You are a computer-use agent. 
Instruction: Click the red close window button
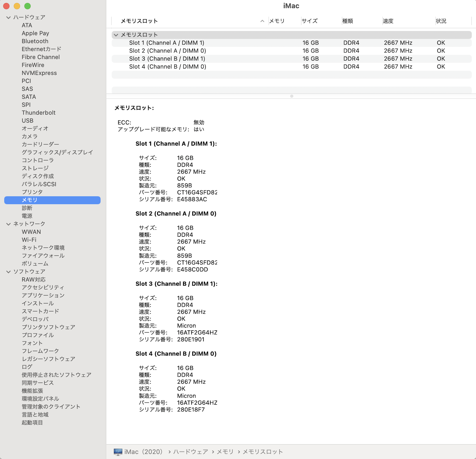[x=6, y=6]
